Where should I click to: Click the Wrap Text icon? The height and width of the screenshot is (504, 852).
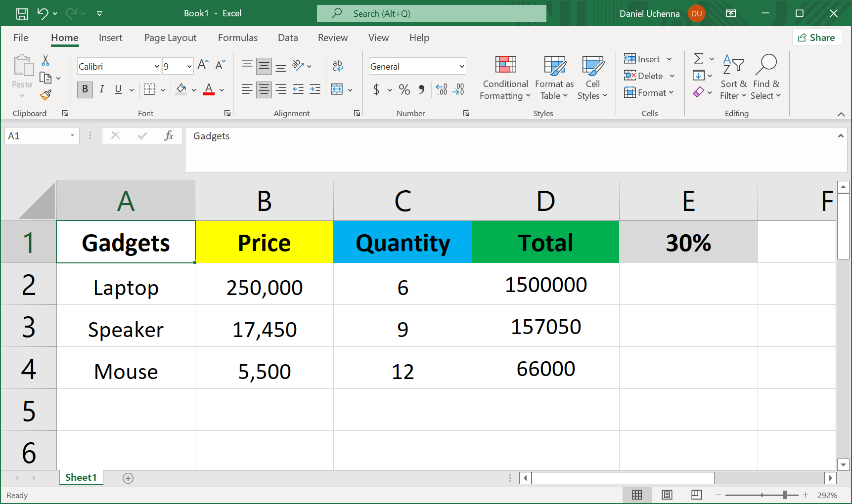coord(338,66)
